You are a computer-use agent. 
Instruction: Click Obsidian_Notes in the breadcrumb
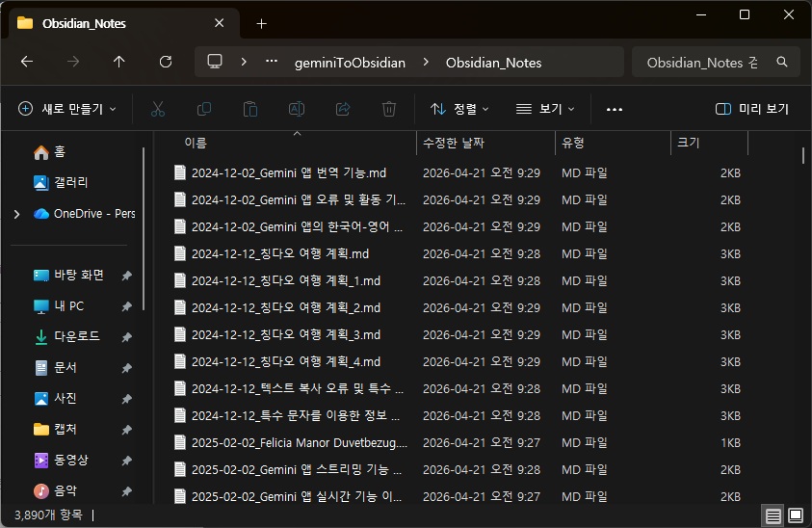click(x=493, y=63)
